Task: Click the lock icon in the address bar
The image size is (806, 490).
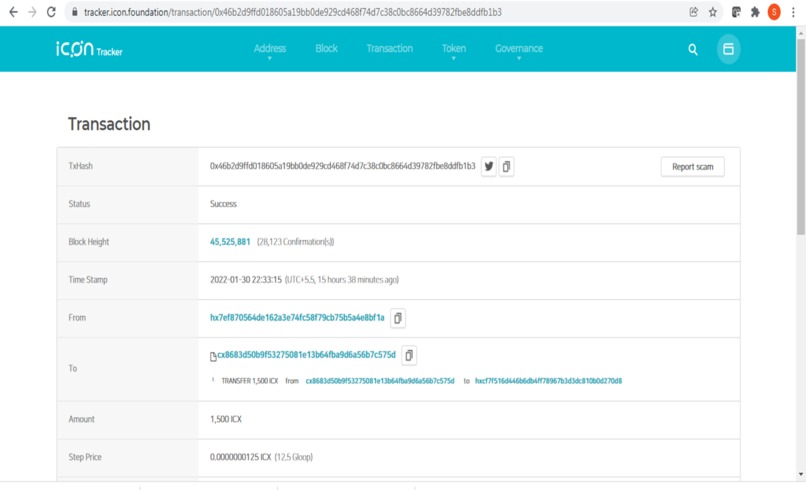Action: click(x=75, y=12)
